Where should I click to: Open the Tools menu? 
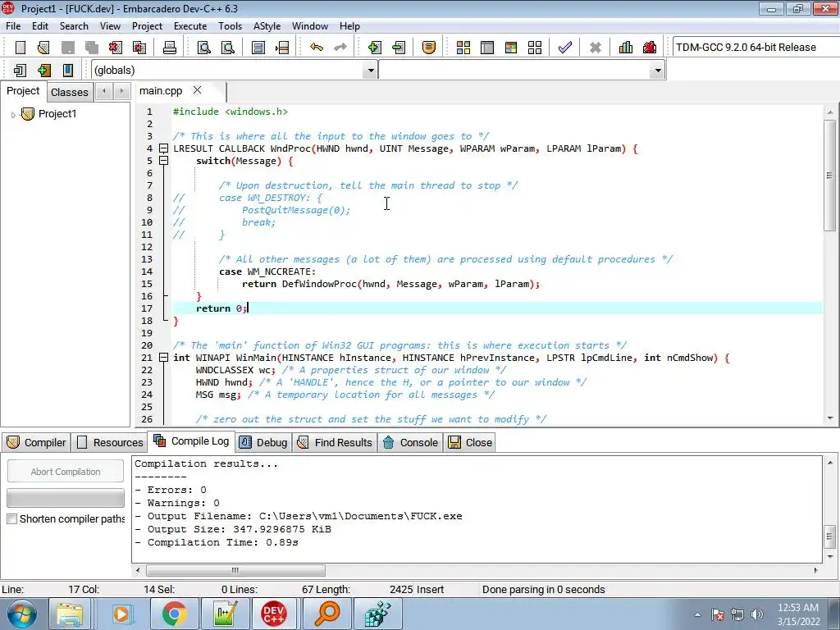230,26
